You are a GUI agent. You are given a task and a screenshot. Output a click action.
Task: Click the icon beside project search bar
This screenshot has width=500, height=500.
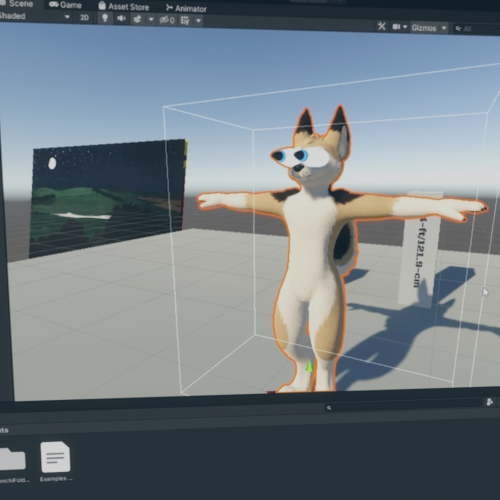click(x=490, y=402)
